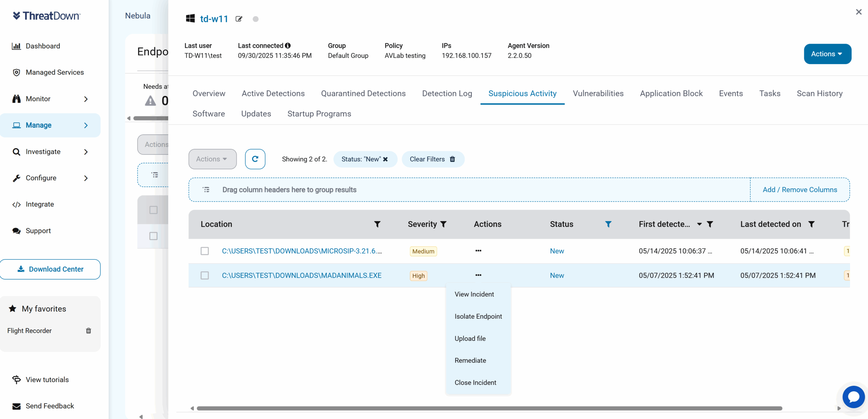Check the MADANIMALS.EXE row checkbox

coord(204,275)
